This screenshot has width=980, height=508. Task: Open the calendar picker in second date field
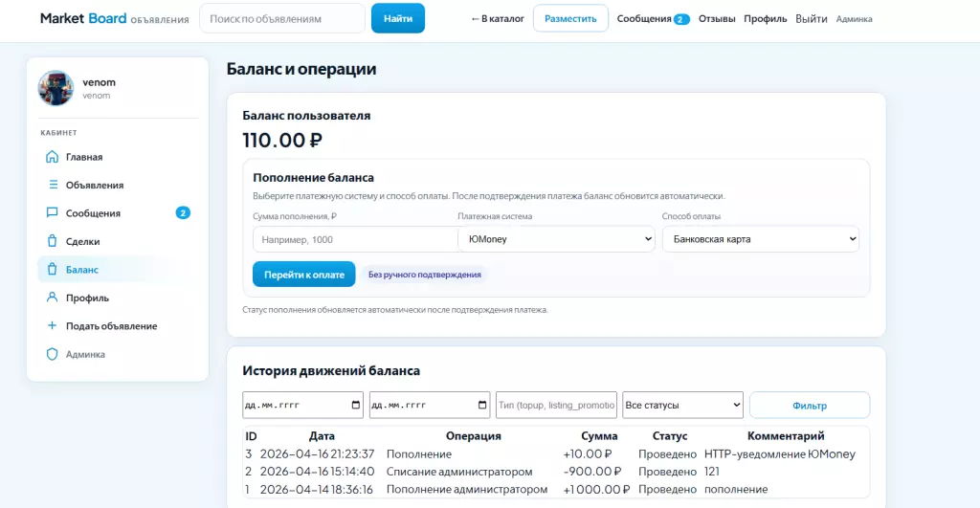[x=482, y=405]
